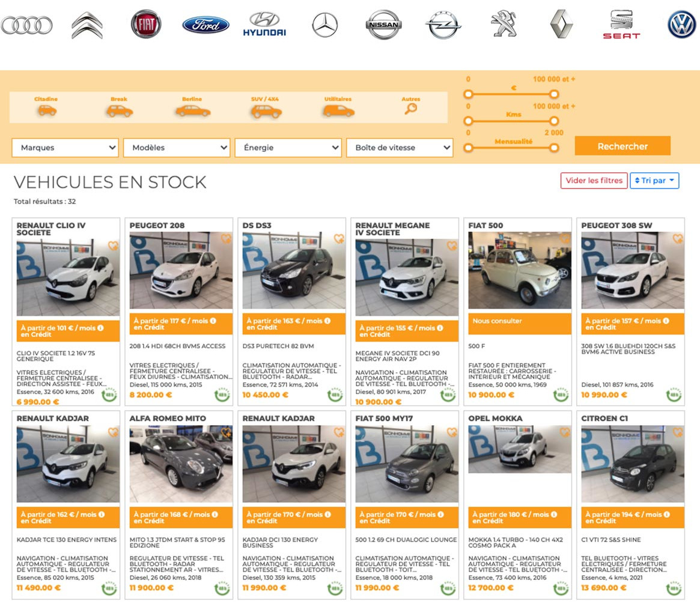Adjust the price minimum slider handle
The image size is (700, 604).
[x=468, y=94]
